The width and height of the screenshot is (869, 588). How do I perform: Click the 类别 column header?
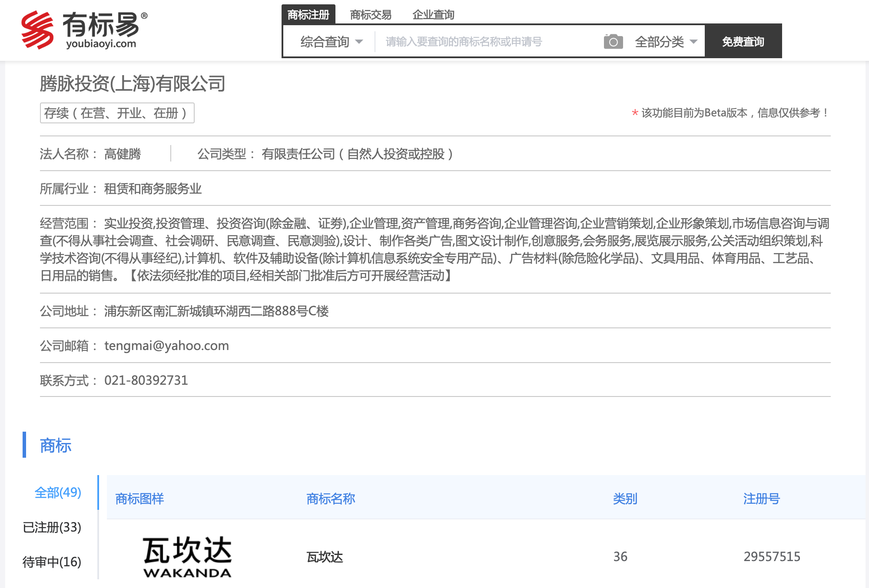625,499
